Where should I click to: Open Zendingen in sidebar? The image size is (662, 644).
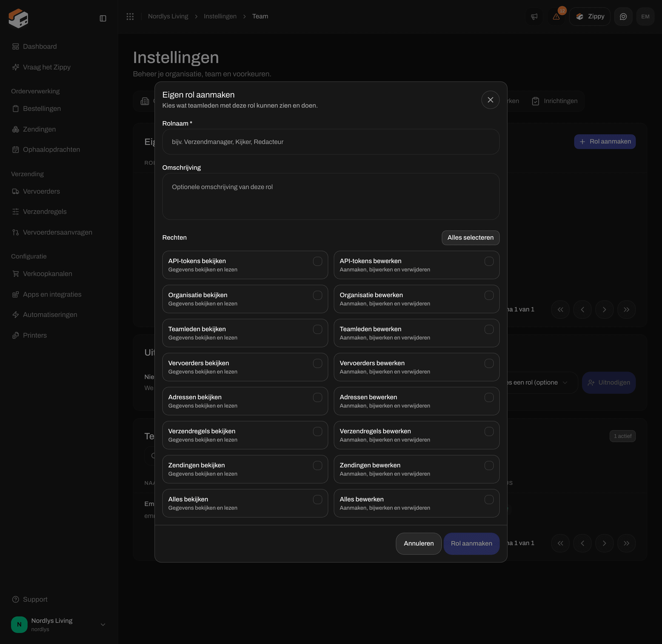pyautogui.click(x=34, y=129)
